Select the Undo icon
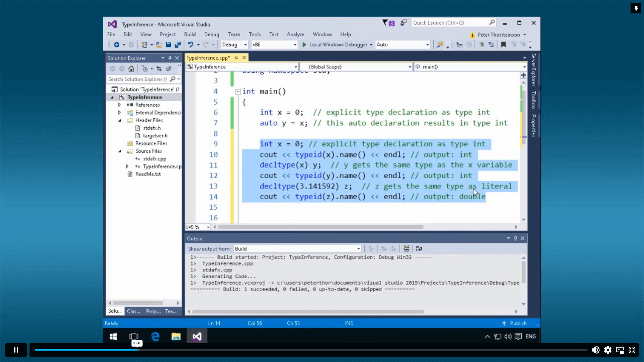The width and height of the screenshot is (644, 362). coord(191,45)
